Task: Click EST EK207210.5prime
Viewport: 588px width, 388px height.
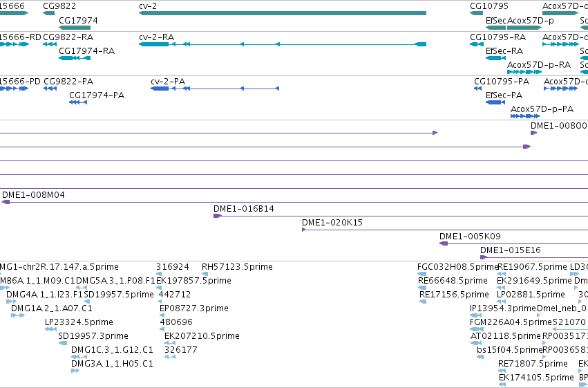Action: click(202, 336)
